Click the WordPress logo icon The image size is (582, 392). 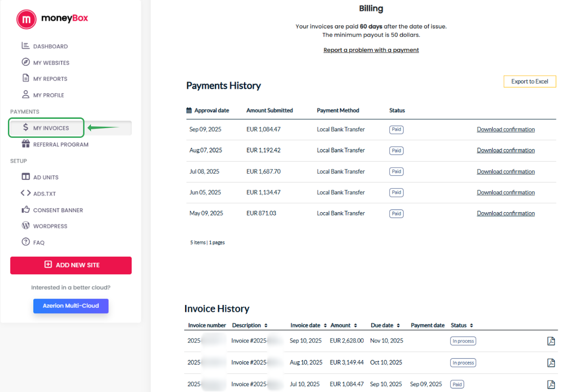pos(25,226)
